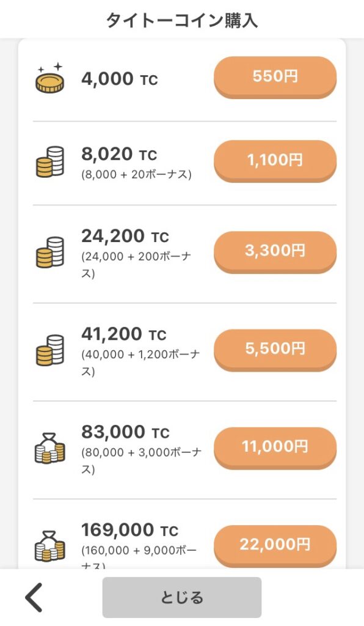Tap the sparkling single coin icon
The image size is (364, 626).
pos(50,78)
